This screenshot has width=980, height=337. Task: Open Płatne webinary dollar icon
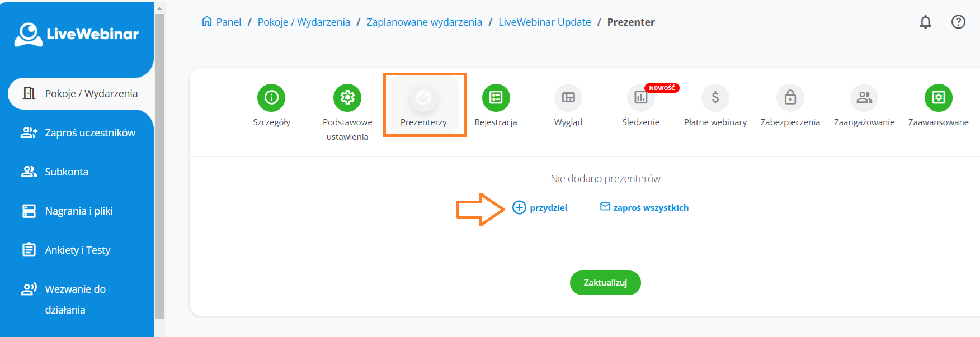coord(715,98)
